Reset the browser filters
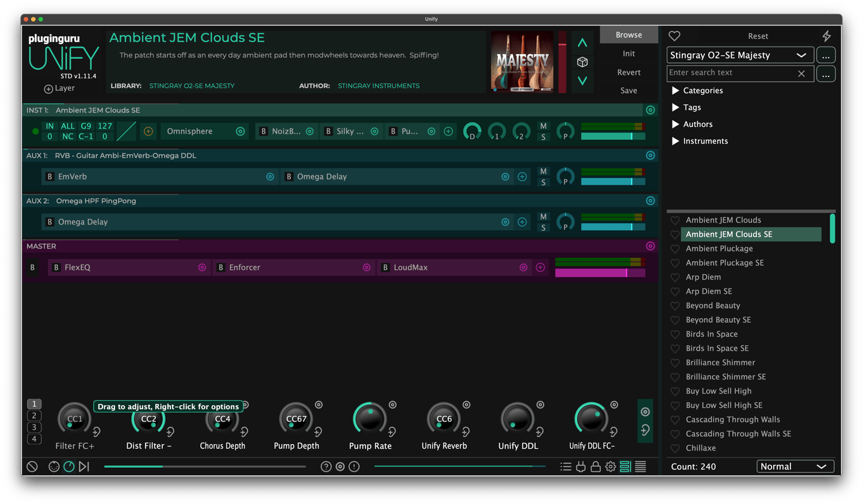 (758, 36)
